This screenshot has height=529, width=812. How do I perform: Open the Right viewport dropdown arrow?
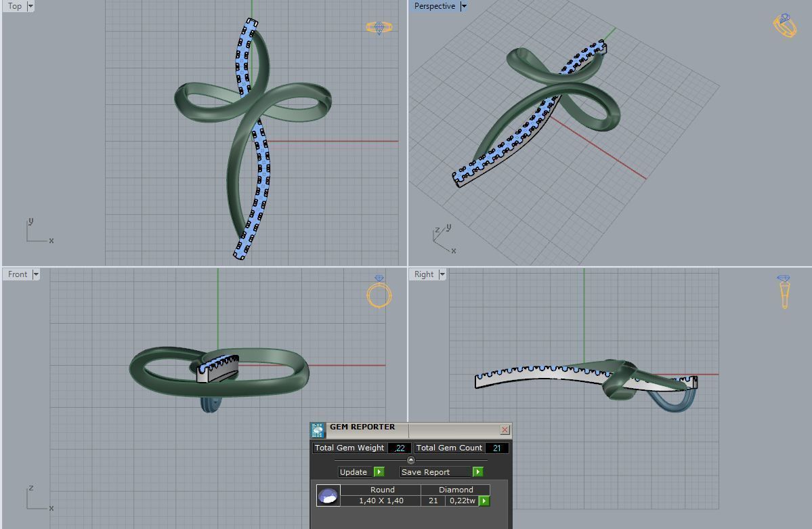coord(442,274)
